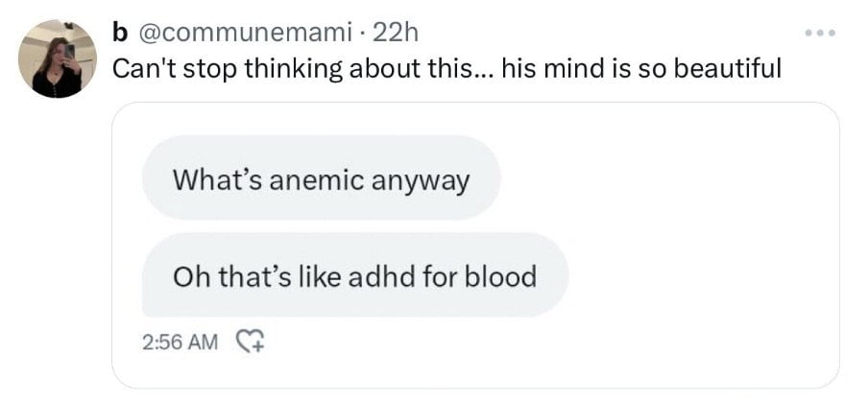Click the word "Oh" starting the second message
The width and height of the screenshot is (868, 399).
click(x=185, y=276)
